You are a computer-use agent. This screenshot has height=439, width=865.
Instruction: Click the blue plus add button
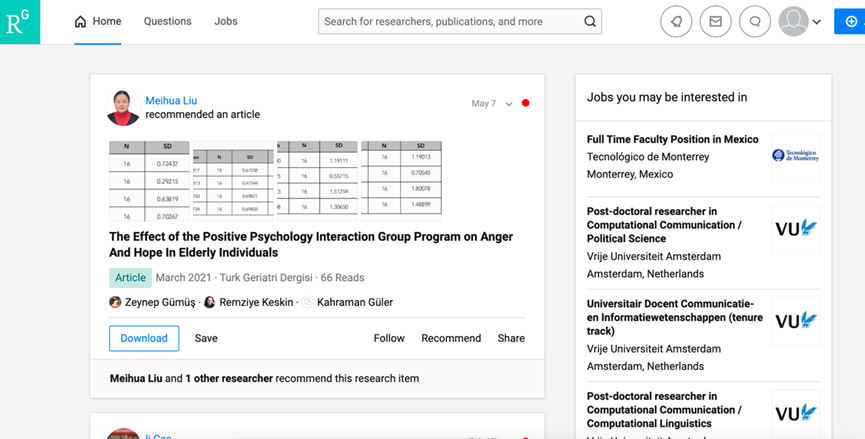(x=850, y=21)
